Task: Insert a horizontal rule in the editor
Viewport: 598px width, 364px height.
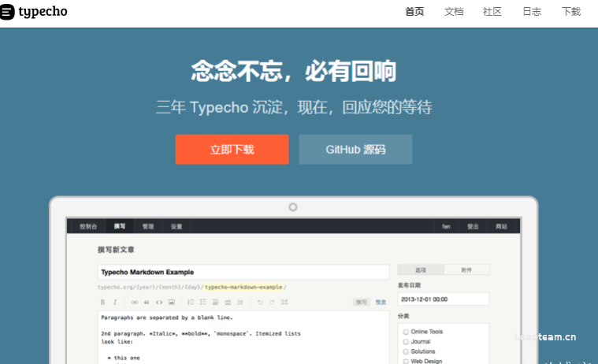Action: pyautogui.click(x=228, y=303)
